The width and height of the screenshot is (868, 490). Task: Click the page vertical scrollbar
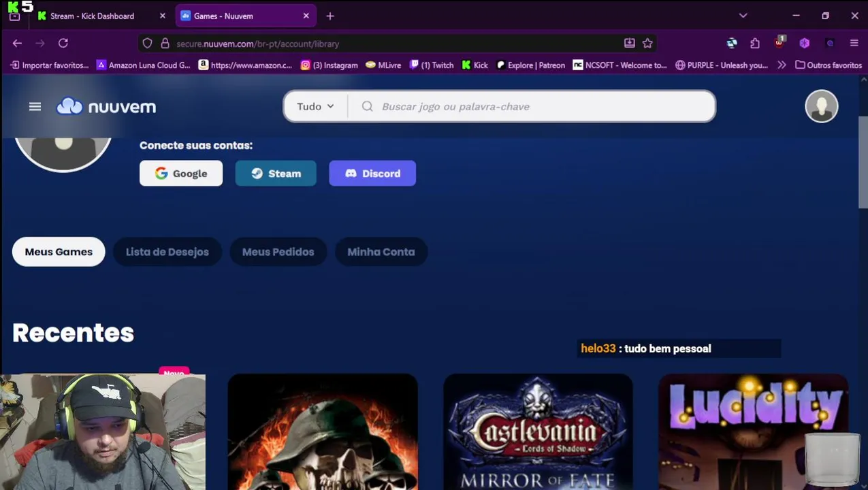tap(863, 163)
